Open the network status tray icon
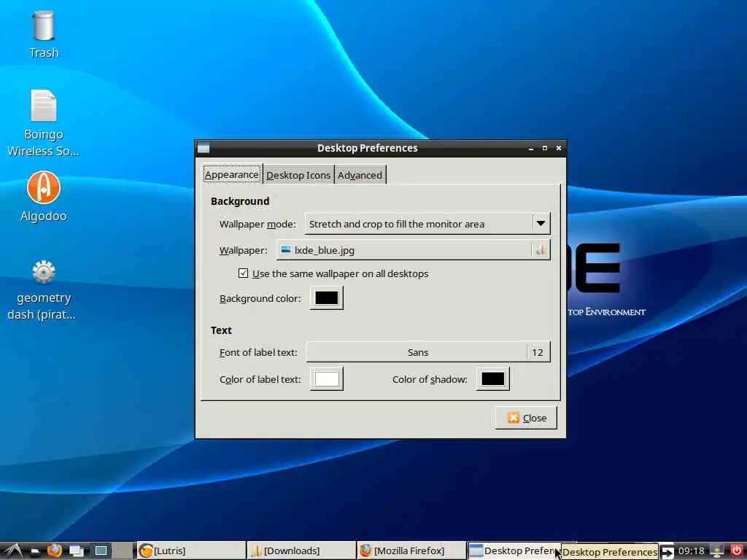 tap(717, 551)
